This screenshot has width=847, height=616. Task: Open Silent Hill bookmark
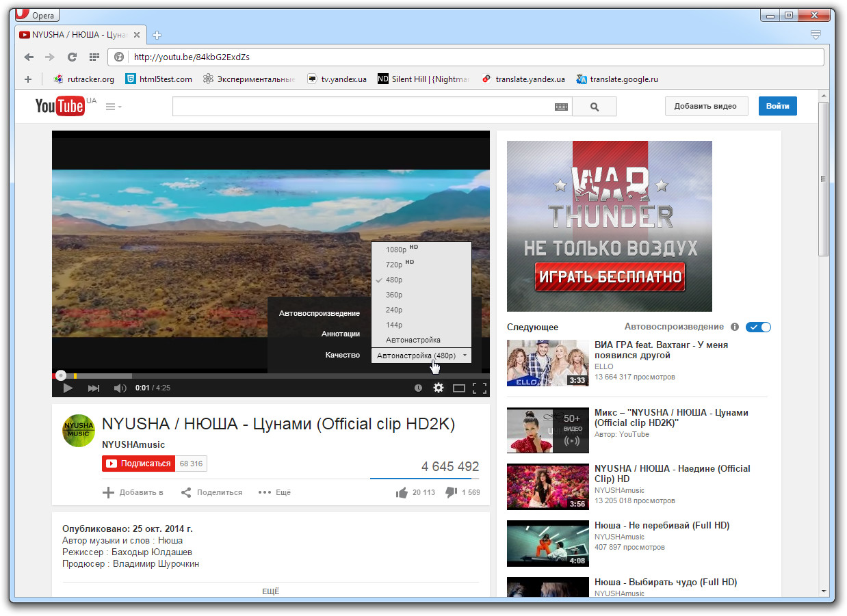point(423,79)
